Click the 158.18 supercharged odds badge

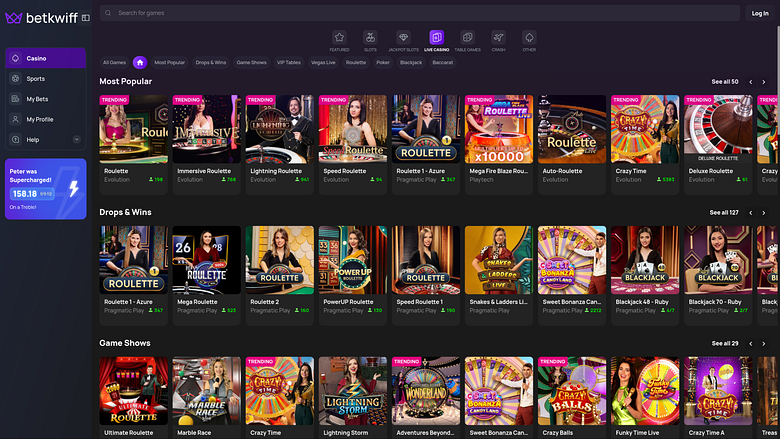coord(32,194)
